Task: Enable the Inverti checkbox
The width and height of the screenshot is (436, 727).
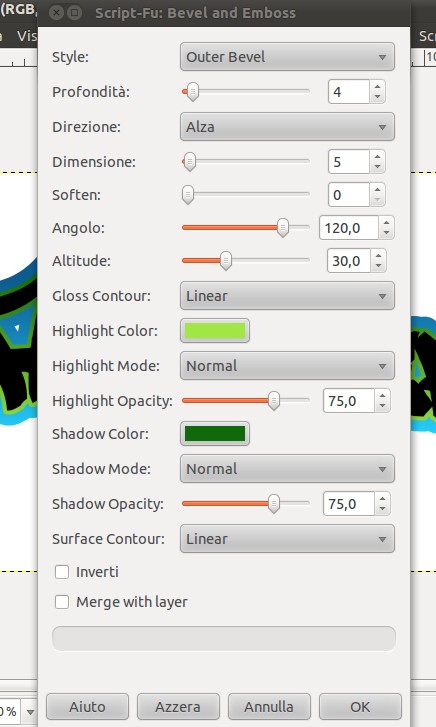Action: click(62, 572)
